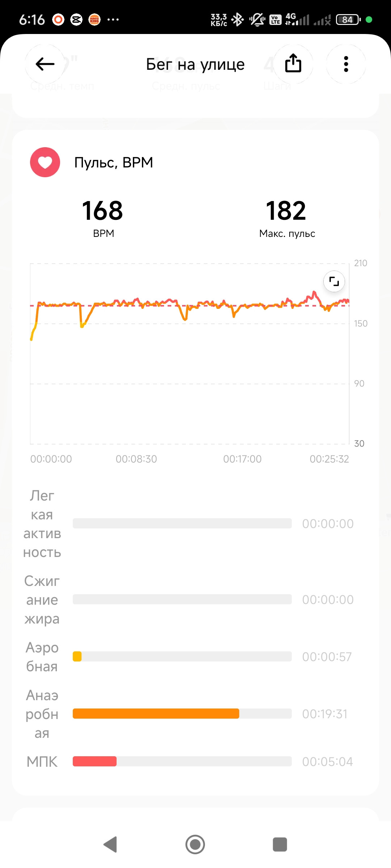The image size is (391, 868).
Task: Tap the Сжигание жира zone row
Action: 188,600
